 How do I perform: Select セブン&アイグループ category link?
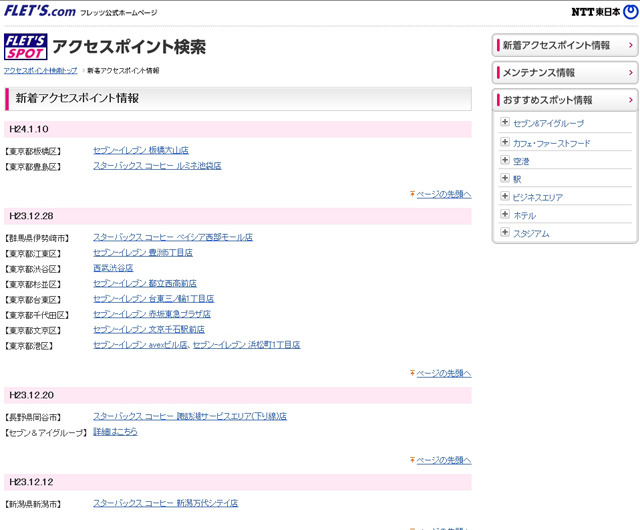(x=548, y=123)
